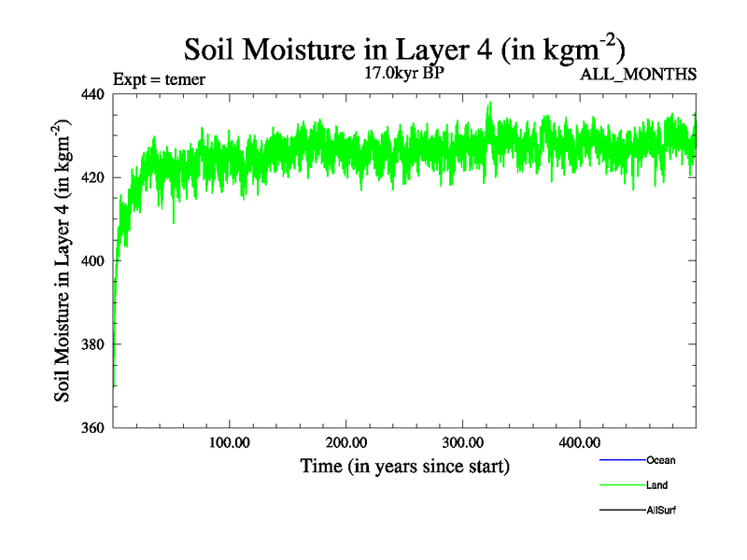This screenshot has width=747, height=560.
Task: Click the vertical y-axis title text
Action: (63, 261)
